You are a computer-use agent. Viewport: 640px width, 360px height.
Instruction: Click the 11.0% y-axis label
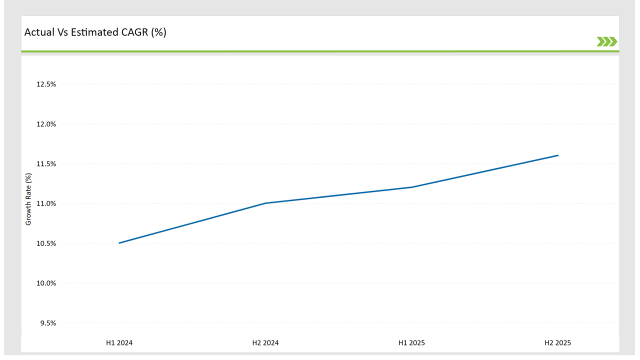(x=46, y=203)
